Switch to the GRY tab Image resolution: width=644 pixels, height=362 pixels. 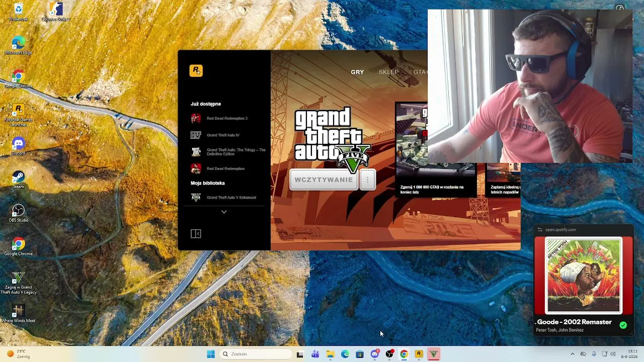(357, 72)
